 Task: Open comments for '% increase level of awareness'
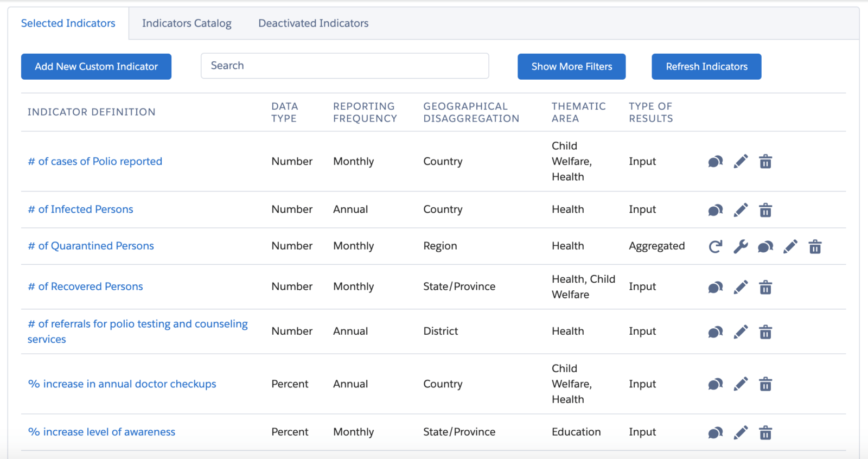[x=716, y=432]
